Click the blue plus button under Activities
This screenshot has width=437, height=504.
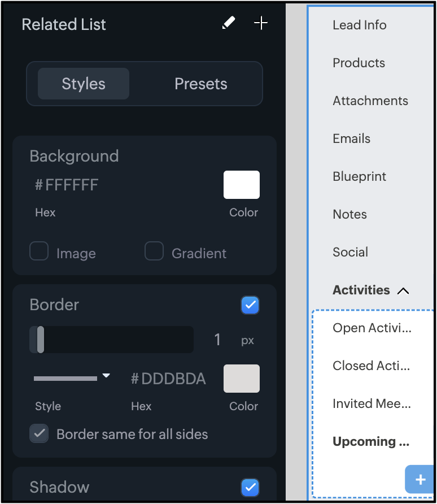click(x=420, y=479)
